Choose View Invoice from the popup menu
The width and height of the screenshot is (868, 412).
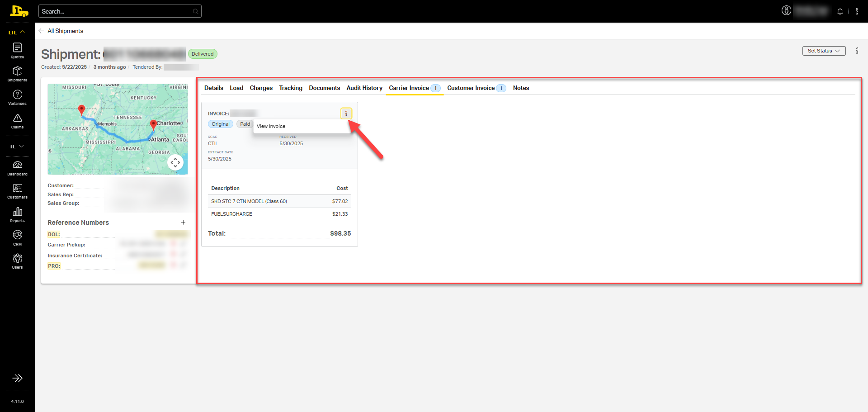[x=271, y=126]
